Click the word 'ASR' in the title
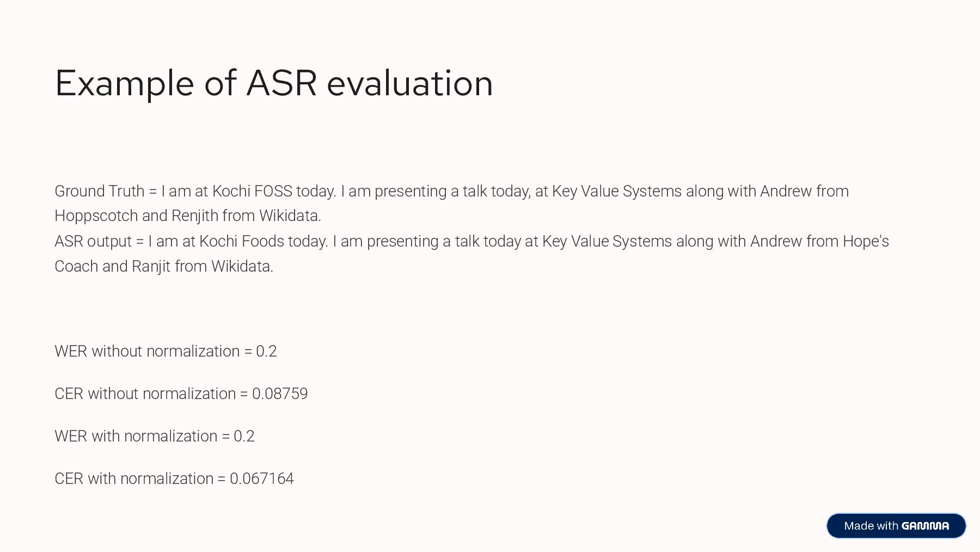Screen dimensions: 980x552 pyautogui.click(x=281, y=83)
